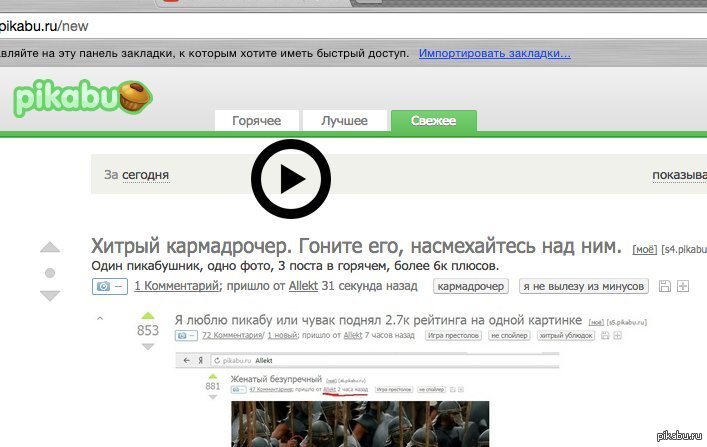Viewport: 707px width, 447px height.
Task: Click the Игра престолов tag in the 853 post
Action: (453, 336)
